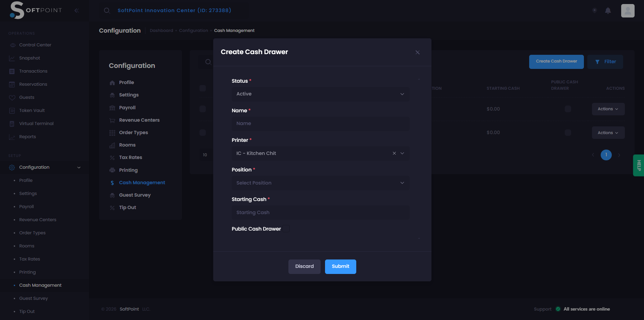Close the Create Cash Drawer dialog
The width and height of the screenshot is (644, 320).
[417, 52]
